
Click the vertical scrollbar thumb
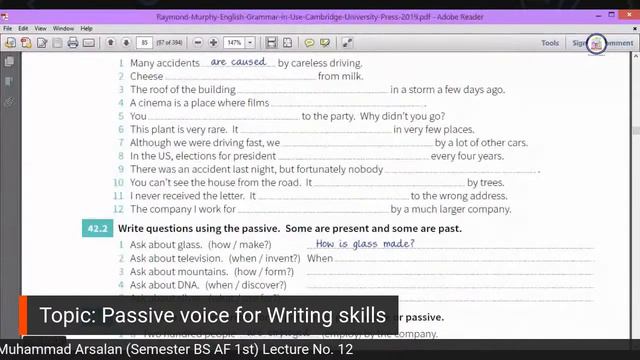[636, 131]
